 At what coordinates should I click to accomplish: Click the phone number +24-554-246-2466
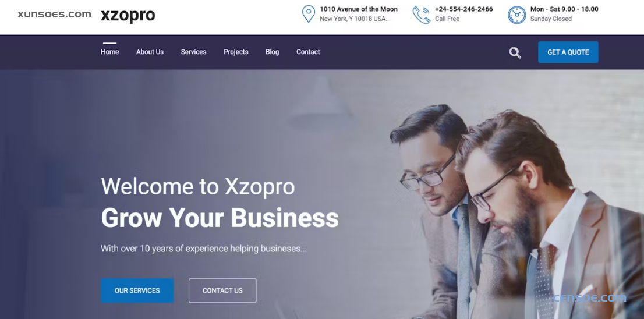(463, 9)
